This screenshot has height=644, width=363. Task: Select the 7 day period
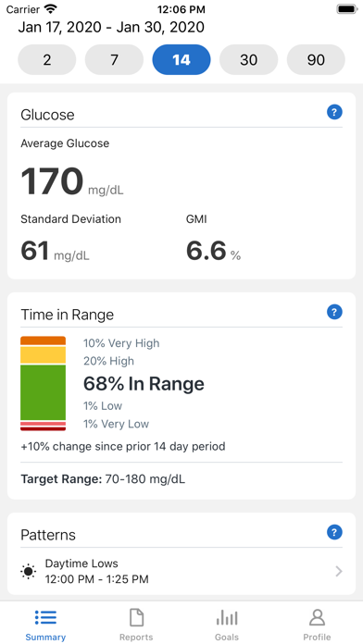114,60
